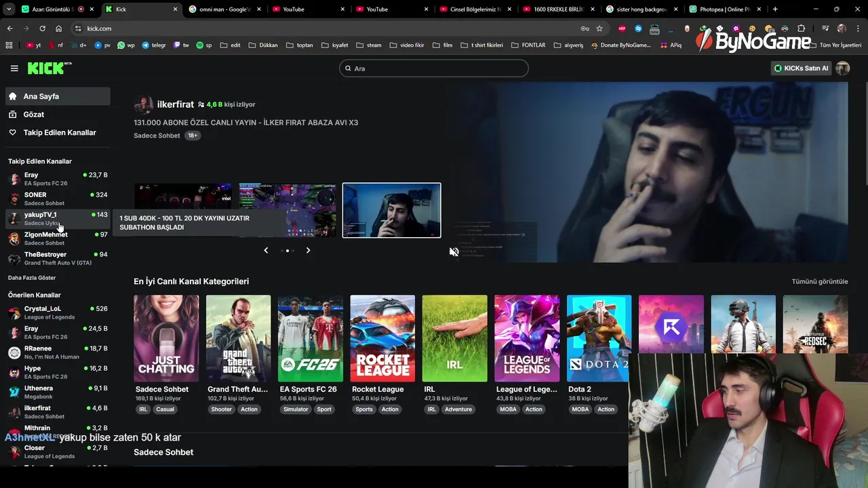
Task: Select the highlighted smoking-man stream thumbnail
Action: 391,210
